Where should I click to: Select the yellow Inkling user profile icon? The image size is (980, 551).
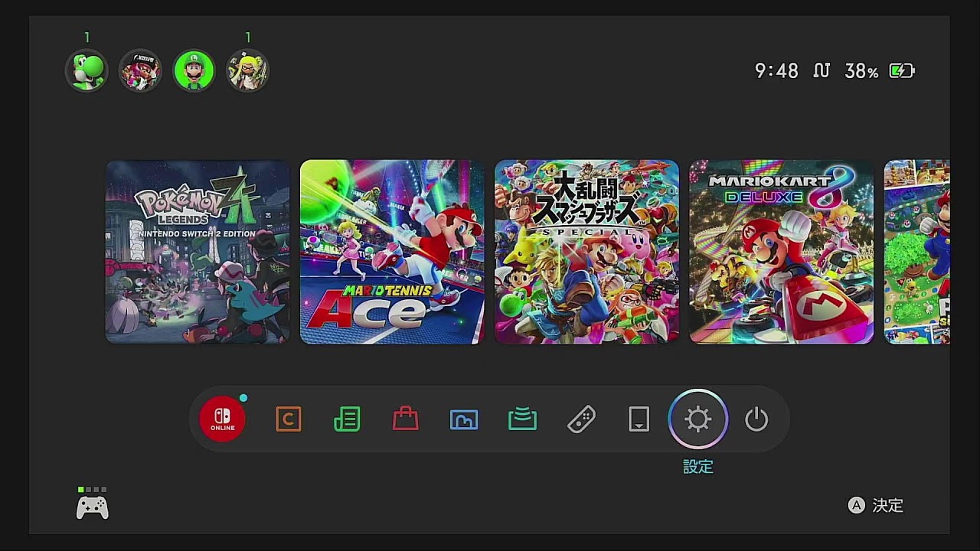click(x=247, y=70)
